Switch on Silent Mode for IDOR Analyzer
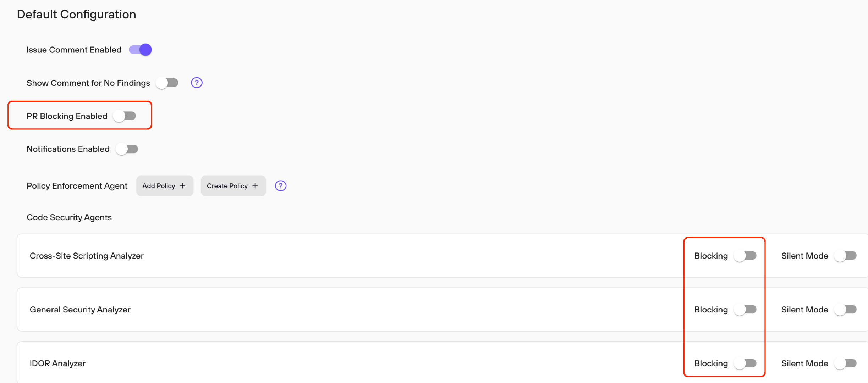 tap(845, 363)
